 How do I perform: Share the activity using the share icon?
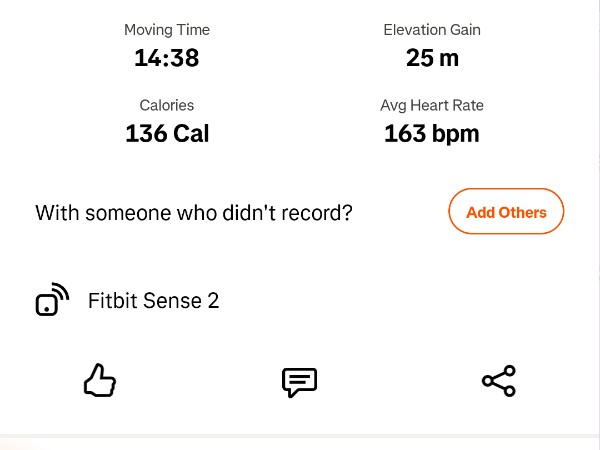click(x=498, y=381)
